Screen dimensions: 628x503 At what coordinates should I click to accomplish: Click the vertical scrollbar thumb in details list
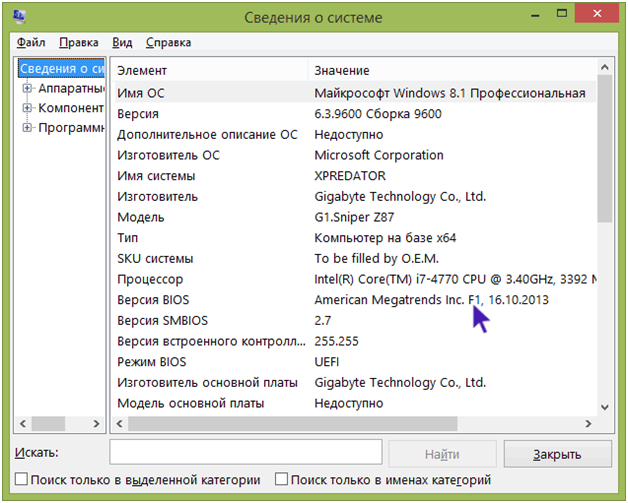point(604,150)
